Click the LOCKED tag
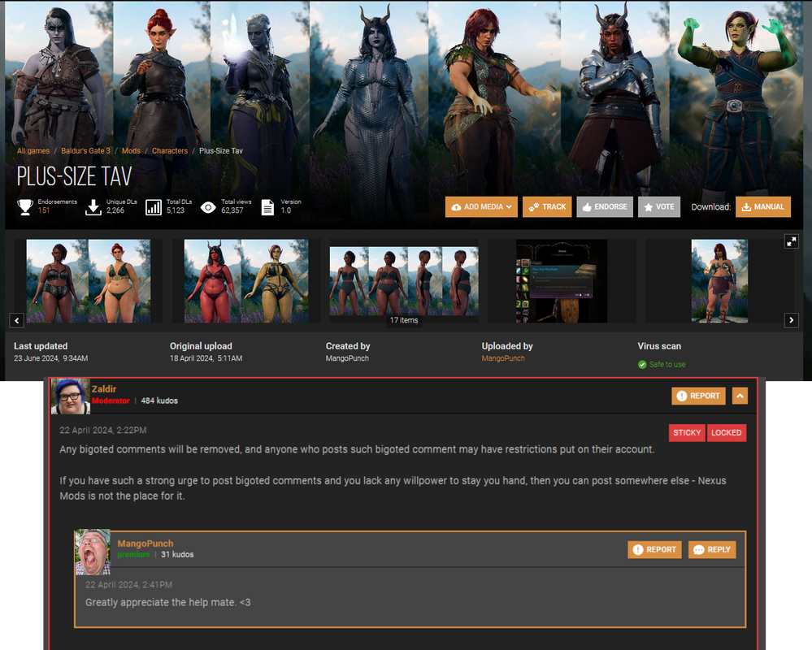The width and height of the screenshot is (812, 650). 726,432
